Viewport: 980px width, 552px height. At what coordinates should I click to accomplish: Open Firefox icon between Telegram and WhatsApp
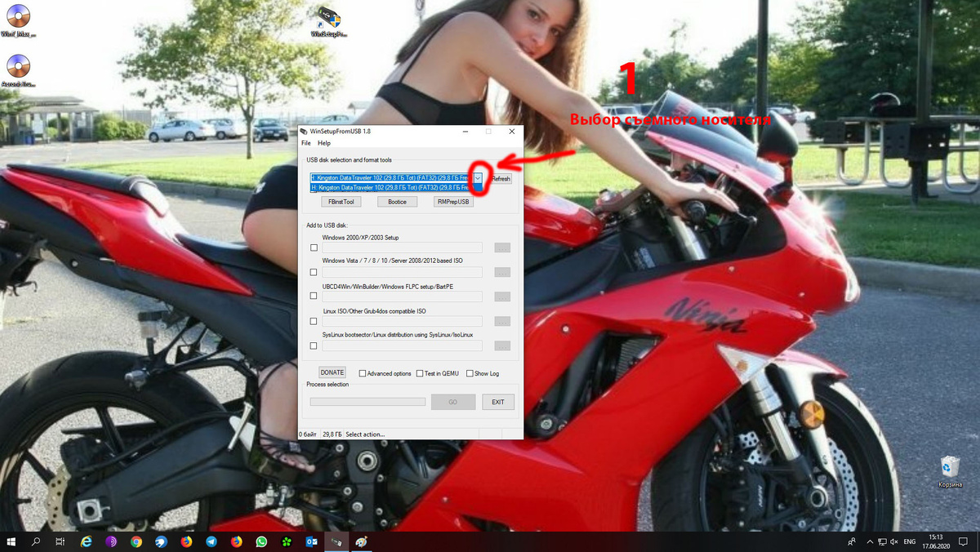[x=236, y=541]
